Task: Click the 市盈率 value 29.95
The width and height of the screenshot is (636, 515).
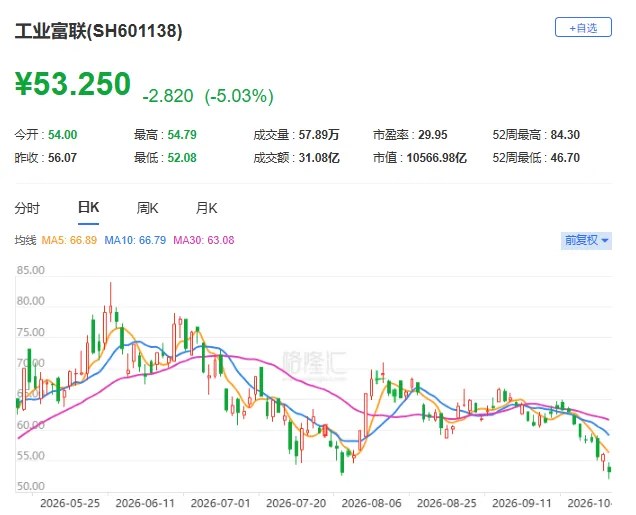Action: (433, 135)
